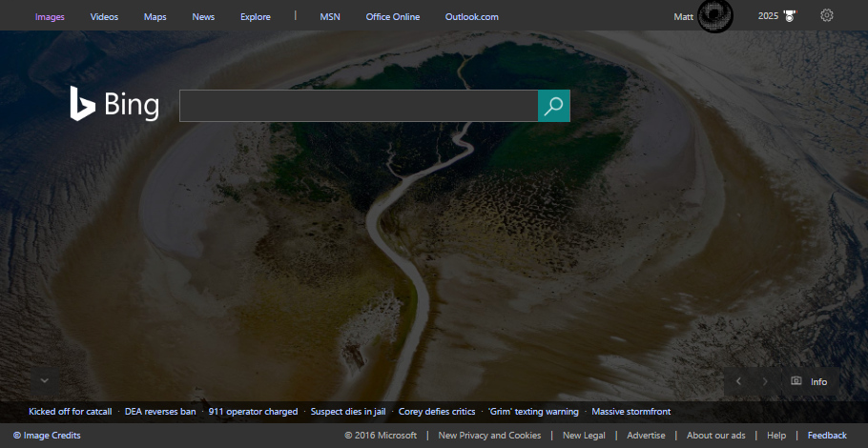
Task: Open New Legal link
Action: [x=584, y=436]
